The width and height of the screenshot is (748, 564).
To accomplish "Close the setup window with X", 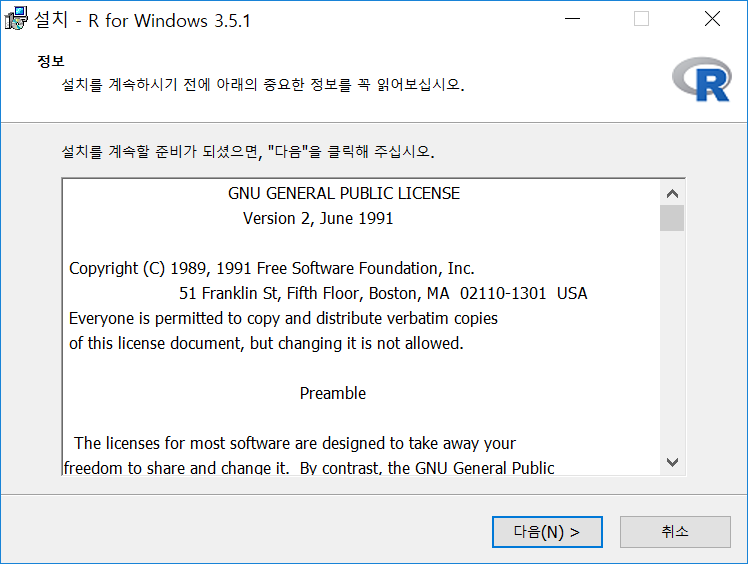I will 712,19.
